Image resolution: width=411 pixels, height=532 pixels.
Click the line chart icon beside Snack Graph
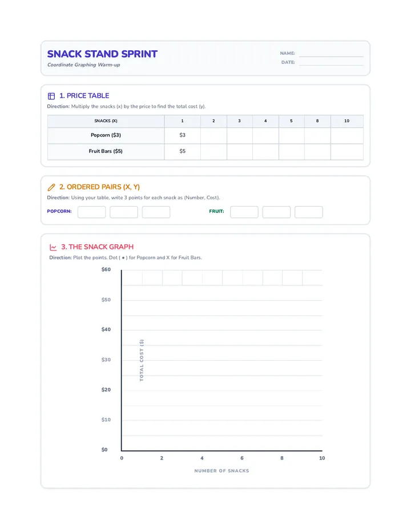[x=53, y=247]
